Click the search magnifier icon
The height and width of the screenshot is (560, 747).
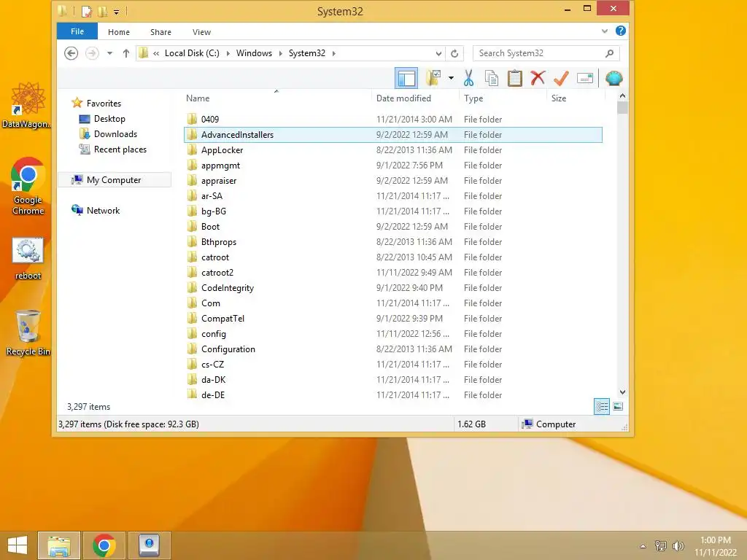pos(609,53)
